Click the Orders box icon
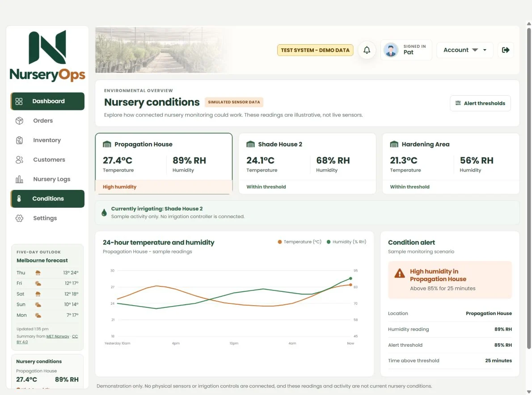532x395 pixels. coord(19,121)
